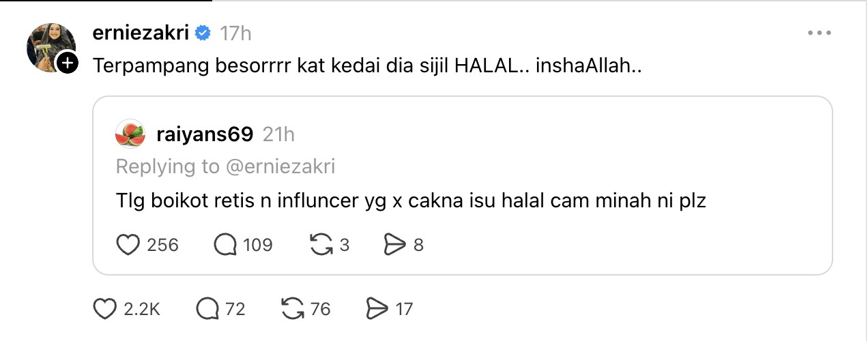Open erniezakri's profile picture

47,45
